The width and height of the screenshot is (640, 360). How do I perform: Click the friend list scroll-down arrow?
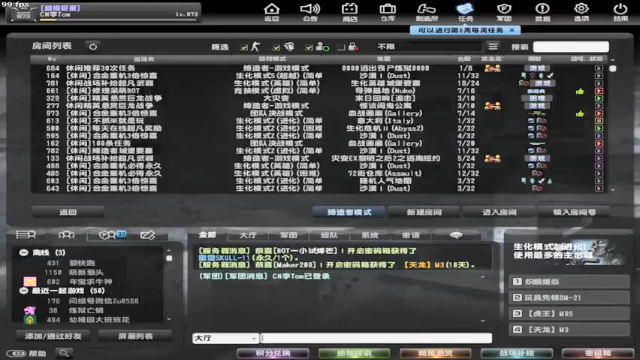pyautogui.click(x=169, y=319)
